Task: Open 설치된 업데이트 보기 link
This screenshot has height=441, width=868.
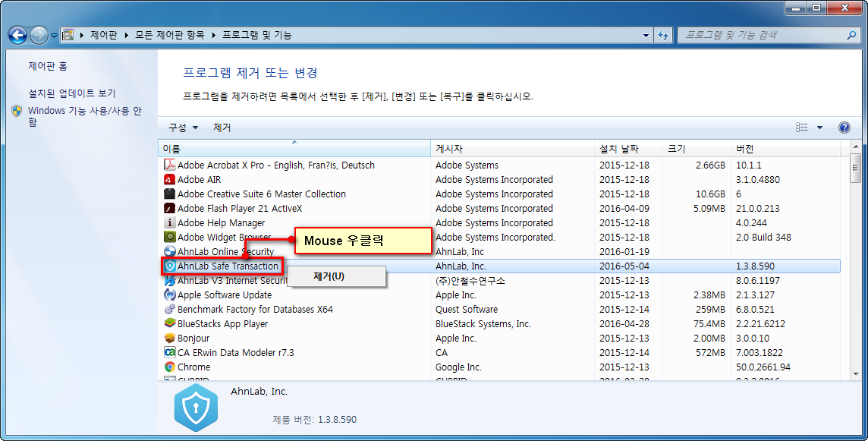Action: pyautogui.click(x=72, y=93)
